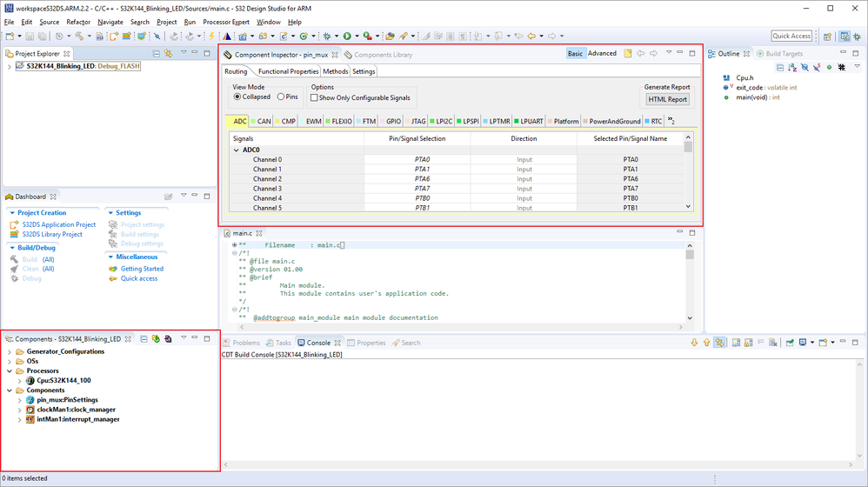Click the build hammer icon in the toolbar
The height and width of the screenshot is (487, 868).
coord(78,37)
